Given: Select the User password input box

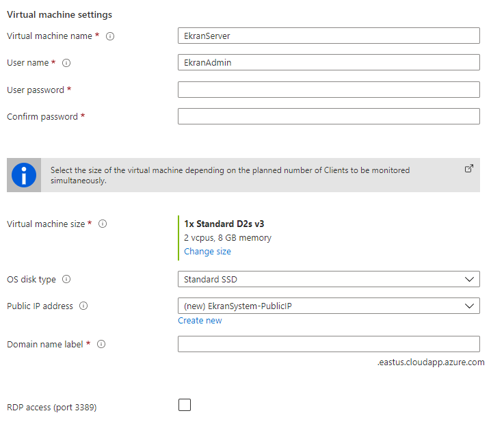Looking at the screenshot, I should point(328,90).
